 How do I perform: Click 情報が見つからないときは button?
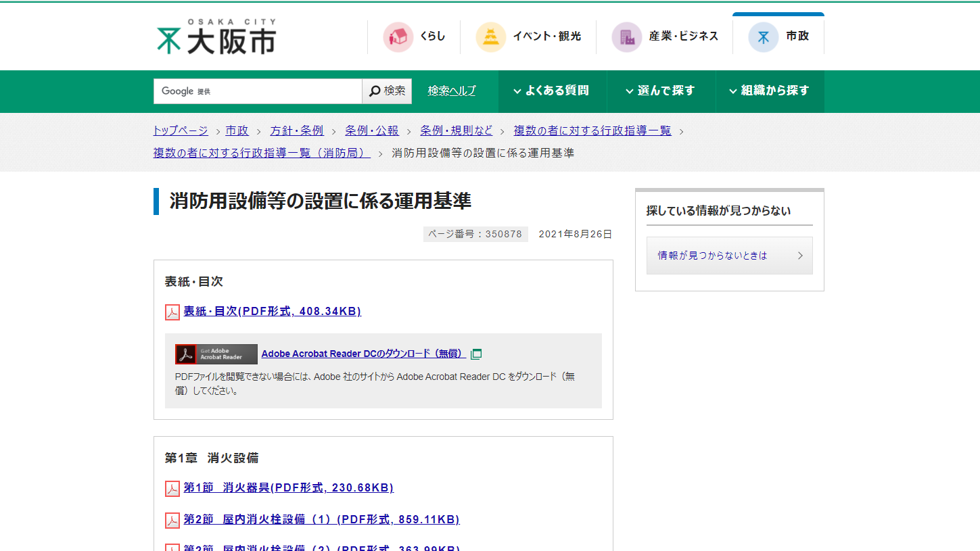pyautogui.click(x=730, y=256)
